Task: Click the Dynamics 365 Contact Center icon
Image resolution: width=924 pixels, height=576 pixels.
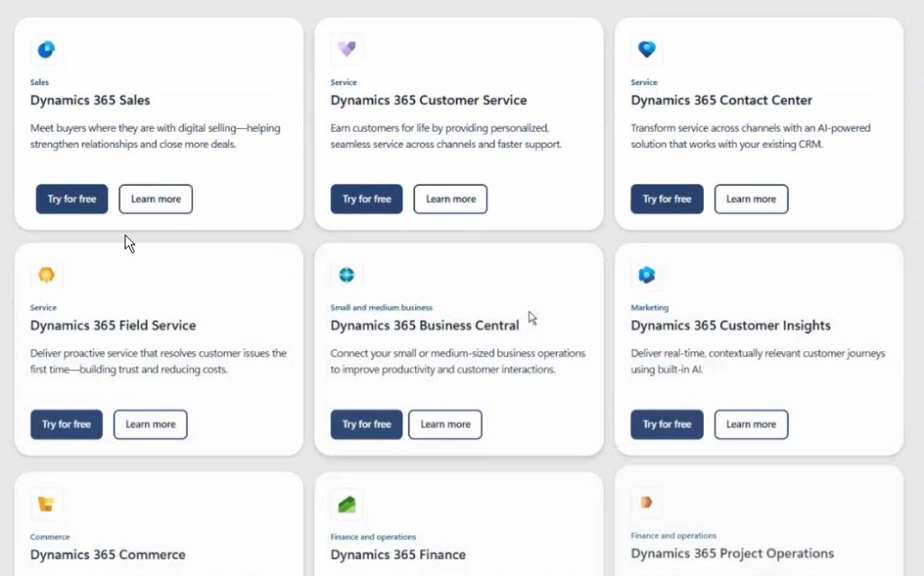Action: (646, 50)
